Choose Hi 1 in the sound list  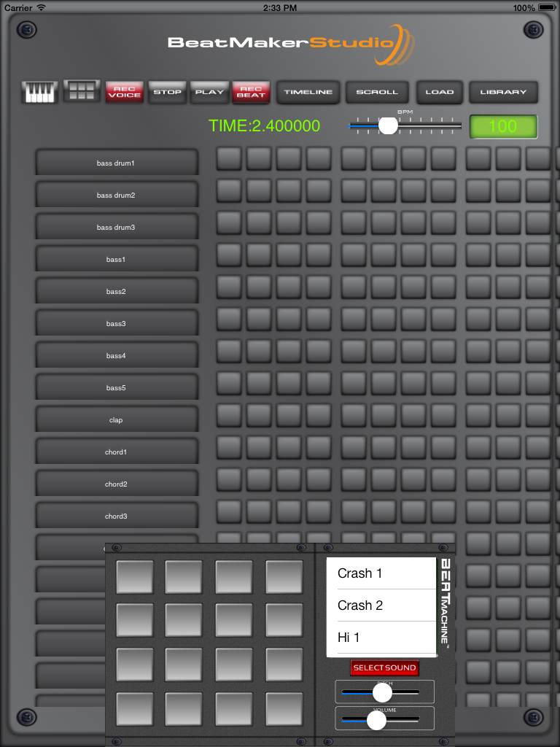(x=381, y=638)
